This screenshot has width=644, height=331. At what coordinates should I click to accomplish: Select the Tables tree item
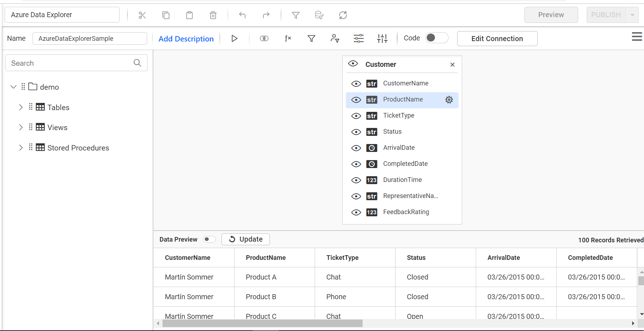(x=58, y=107)
